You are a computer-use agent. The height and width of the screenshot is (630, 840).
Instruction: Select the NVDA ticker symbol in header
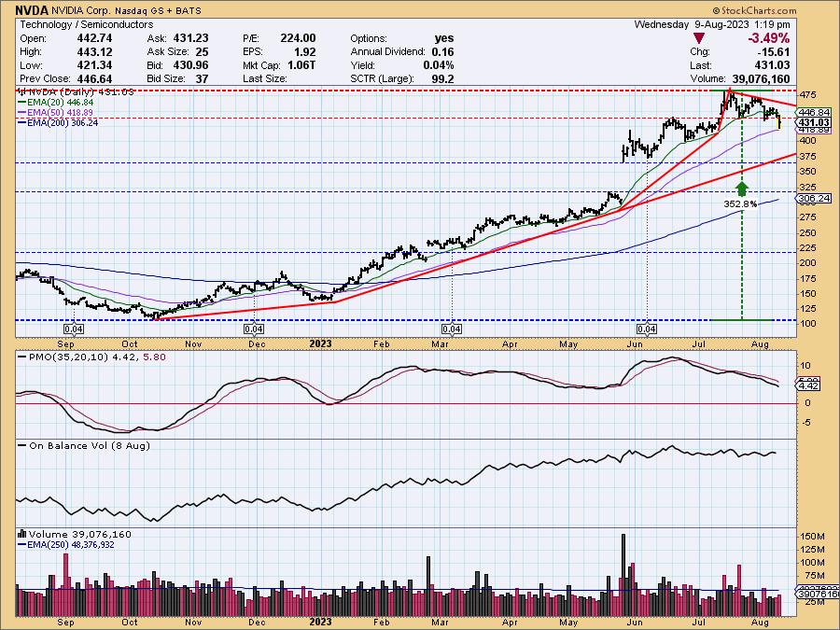coord(32,10)
